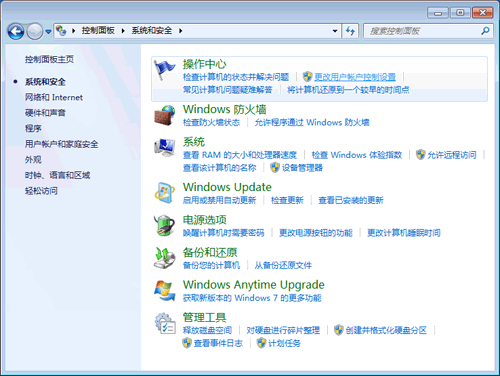The height and width of the screenshot is (376, 500).
Task: Click the Forward arrow navigation button
Action: click(x=35, y=32)
